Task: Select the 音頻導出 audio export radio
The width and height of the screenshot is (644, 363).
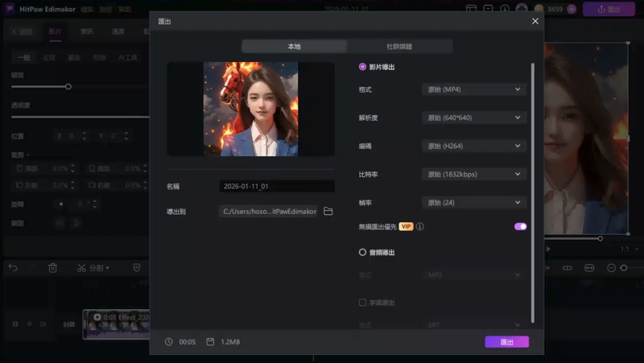Action: point(362,253)
